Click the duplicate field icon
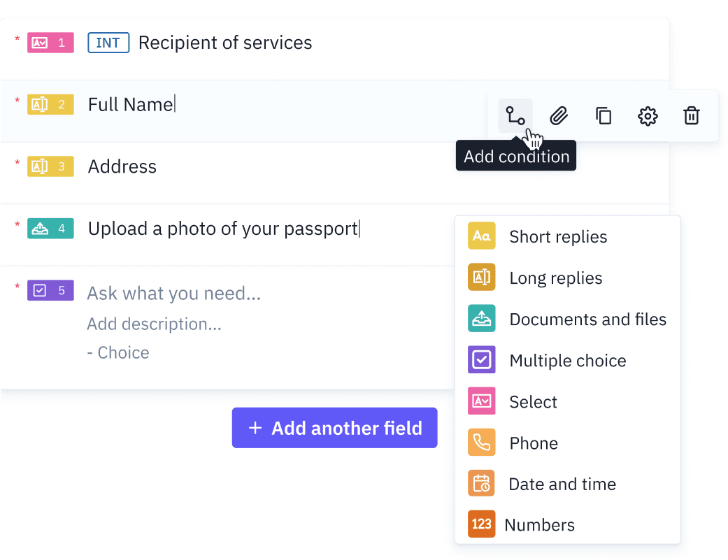Screen dimensions: 728x560 pyautogui.click(x=604, y=115)
